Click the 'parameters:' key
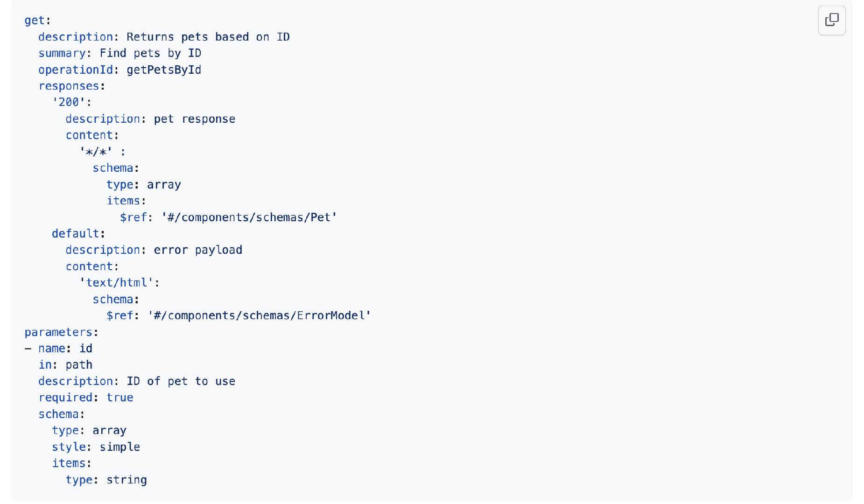This screenshot has width=864, height=504. (x=62, y=332)
